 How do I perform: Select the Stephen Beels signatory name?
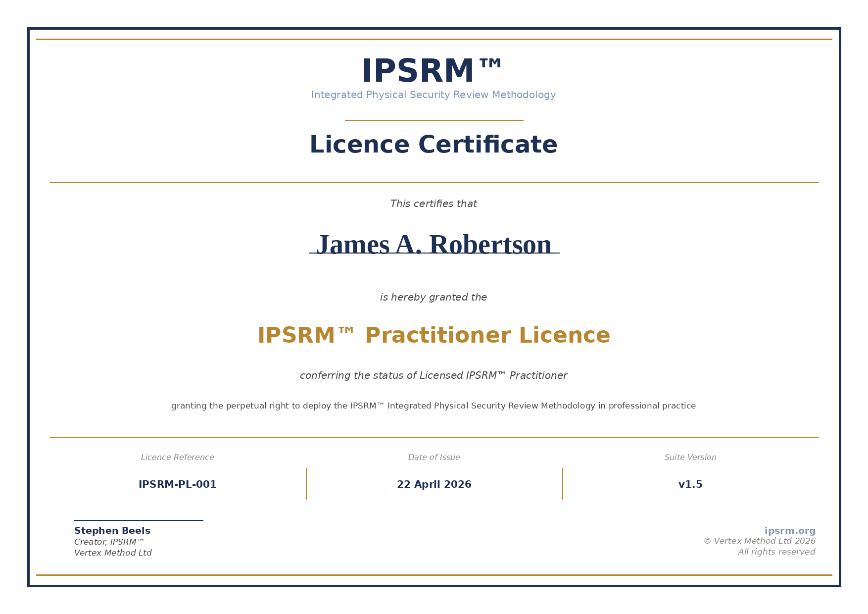click(112, 531)
